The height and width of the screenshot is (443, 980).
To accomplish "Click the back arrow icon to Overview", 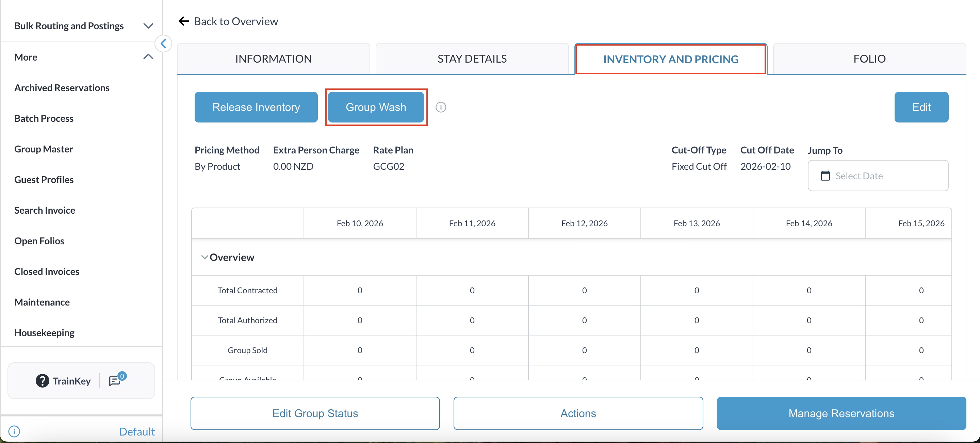I will [184, 21].
